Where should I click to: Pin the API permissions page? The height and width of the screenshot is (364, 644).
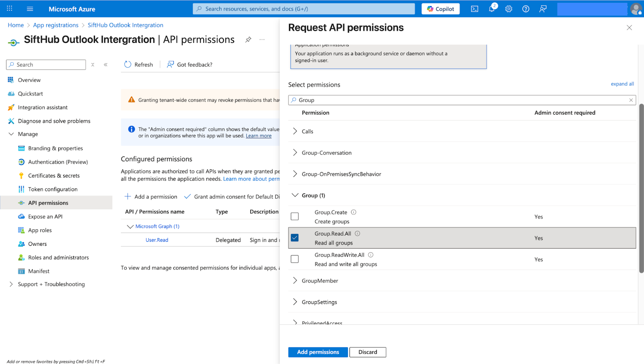click(x=248, y=39)
